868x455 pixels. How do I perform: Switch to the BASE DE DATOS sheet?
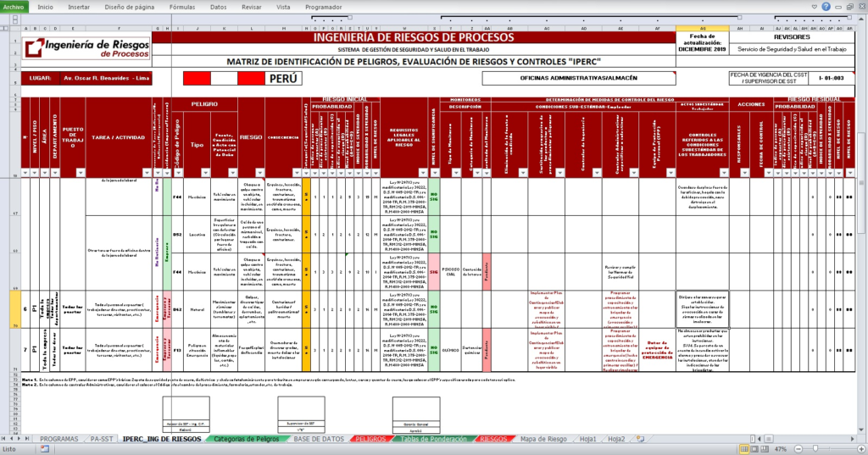point(319,439)
